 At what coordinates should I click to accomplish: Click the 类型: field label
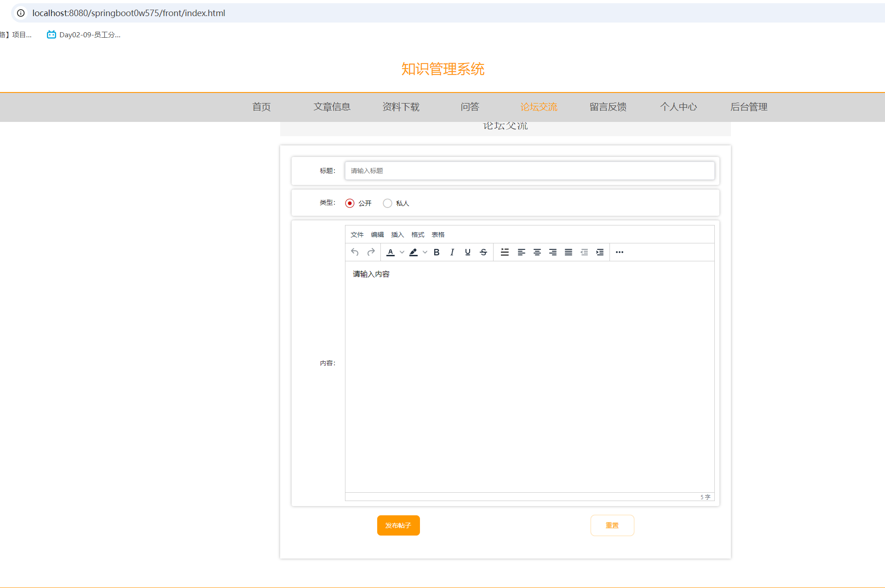328,202
